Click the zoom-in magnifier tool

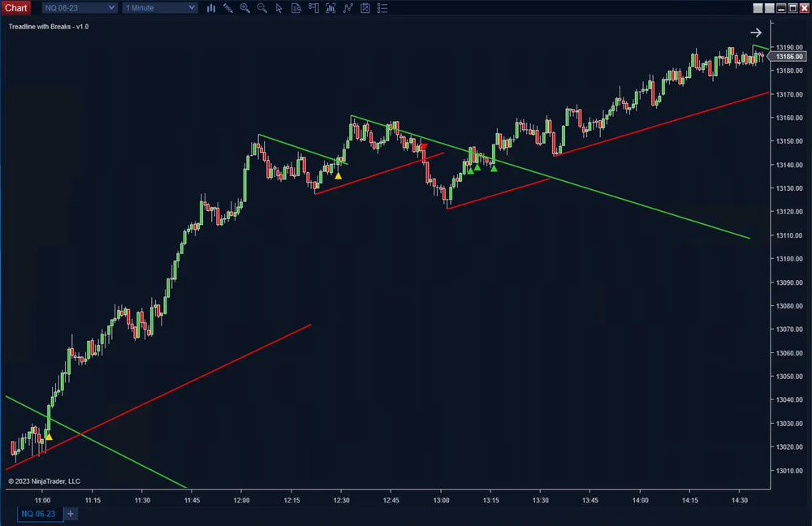point(245,8)
